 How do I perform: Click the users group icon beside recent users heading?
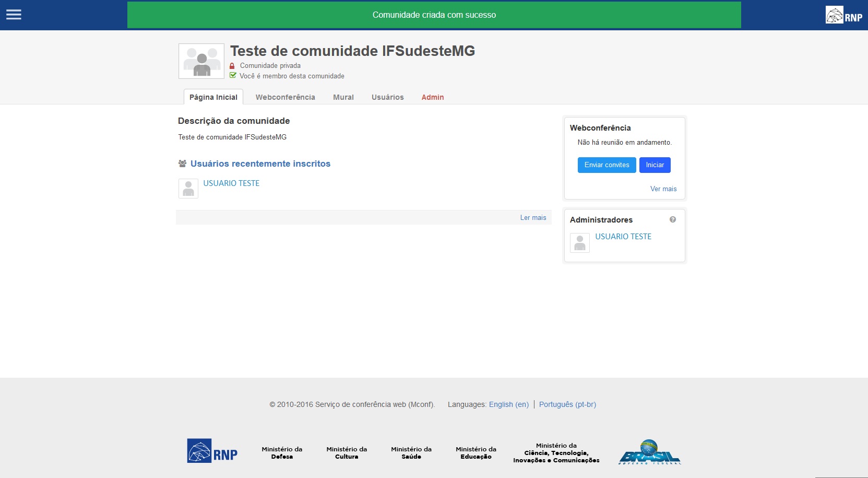pyautogui.click(x=182, y=164)
